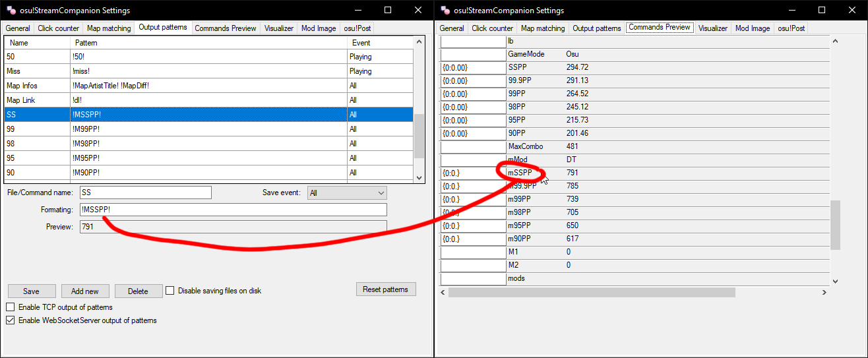
Task: Click the osu!StreamCompanion icon in the left window title bar
Action: [x=11, y=11]
